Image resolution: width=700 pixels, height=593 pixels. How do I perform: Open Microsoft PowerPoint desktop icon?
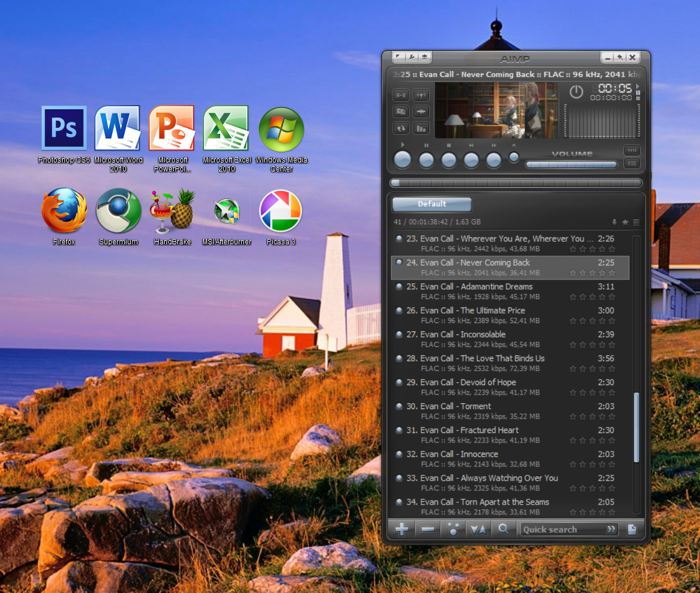(x=172, y=139)
